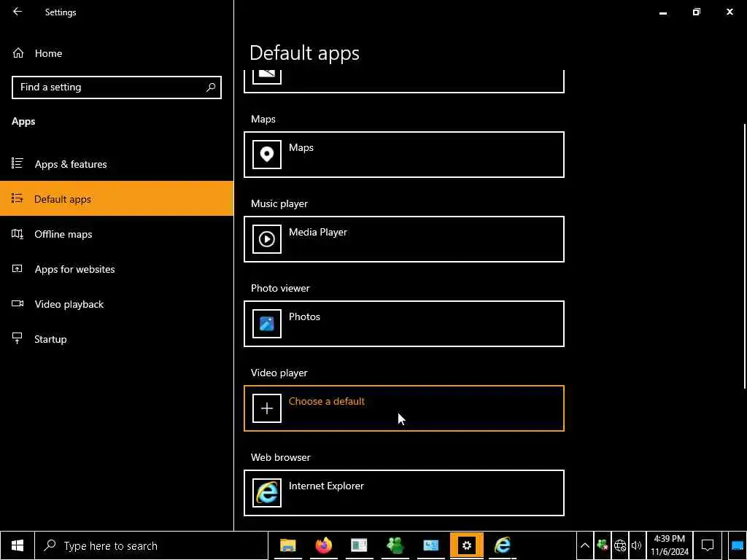The image size is (747, 560).
Task: Click the Default apps sidebar icon
Action: (18, 198)
